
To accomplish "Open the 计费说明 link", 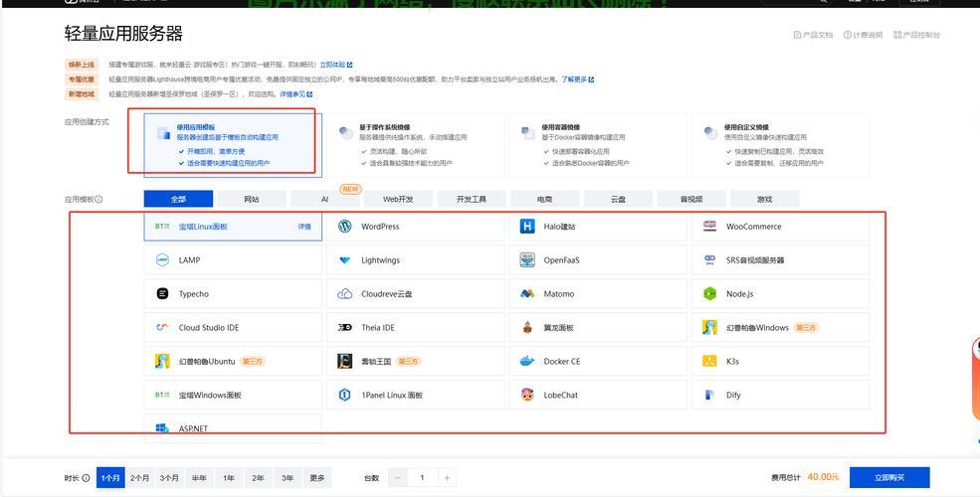I will pyautogui.click(x=864, y=35).
